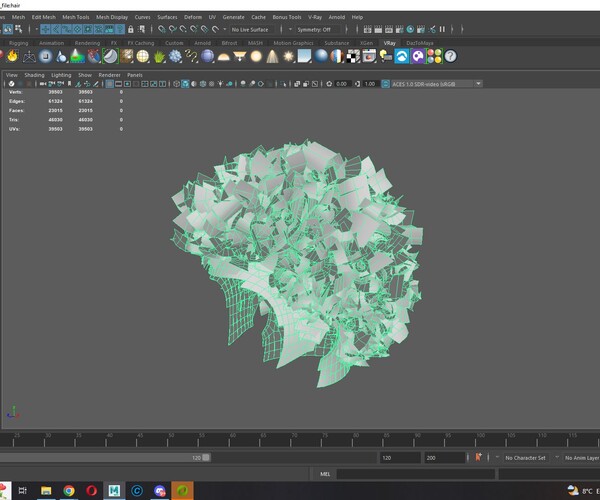This screenshot has height=500, width=600.
Task: Click the V-Ray light bulb lister icon
Action: pyautogui.click(x=386, y=56)
